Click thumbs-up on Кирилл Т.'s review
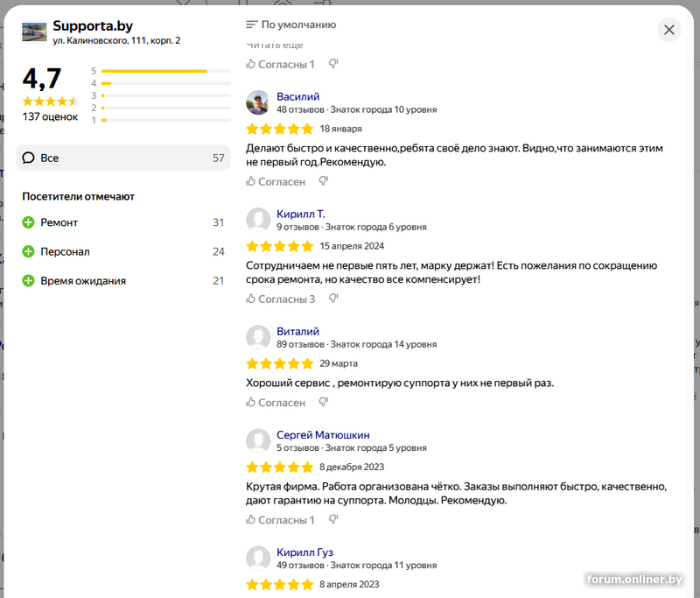The height and width of the screenshot is (598, 700). (251, 299)
